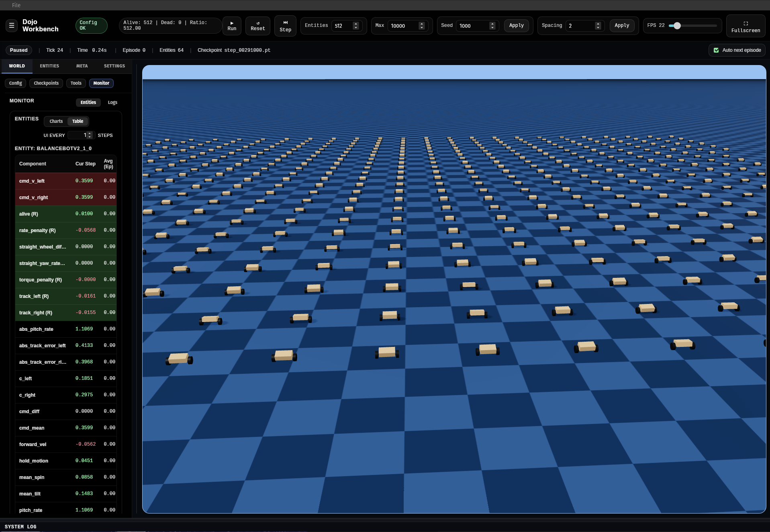770x532 pixels.
Task: Change the Seed value using stepper arrows
Action: (492, 26)
